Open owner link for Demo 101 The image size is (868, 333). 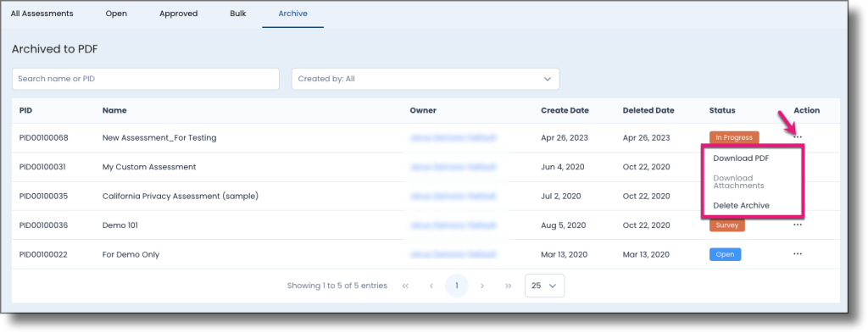(x=453, y=225)
